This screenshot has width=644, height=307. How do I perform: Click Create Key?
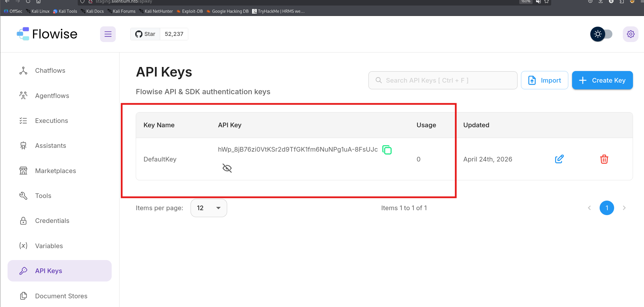click(603, 80)
